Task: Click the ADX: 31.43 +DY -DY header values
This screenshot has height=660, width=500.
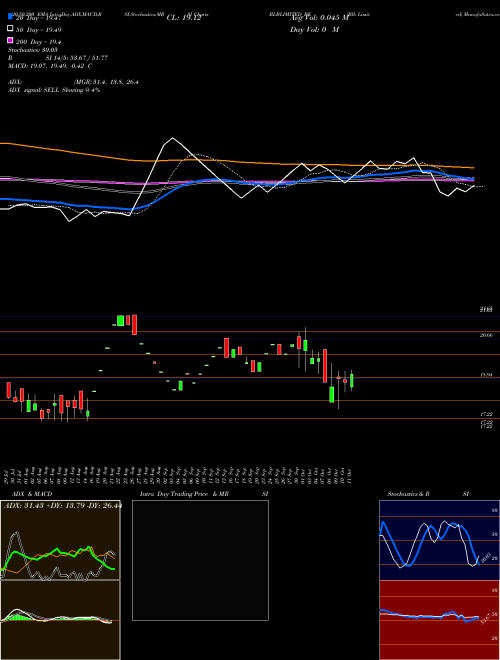Action: tap(63, 505)
